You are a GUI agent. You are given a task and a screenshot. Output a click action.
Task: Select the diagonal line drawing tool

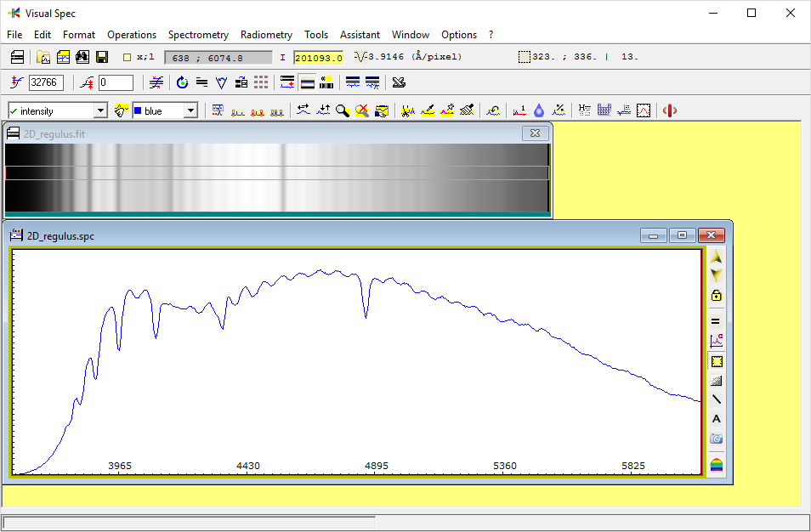click(717, 399)
